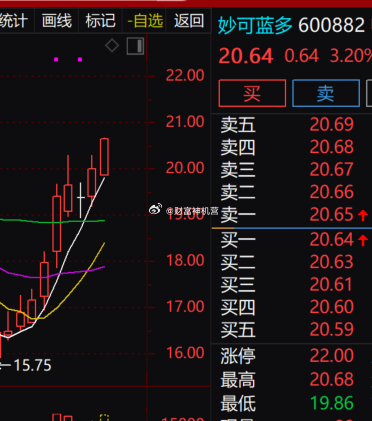The image size is (372, 421).
Task: Toggle the side panel layout icon
Action: pos(135,46)
